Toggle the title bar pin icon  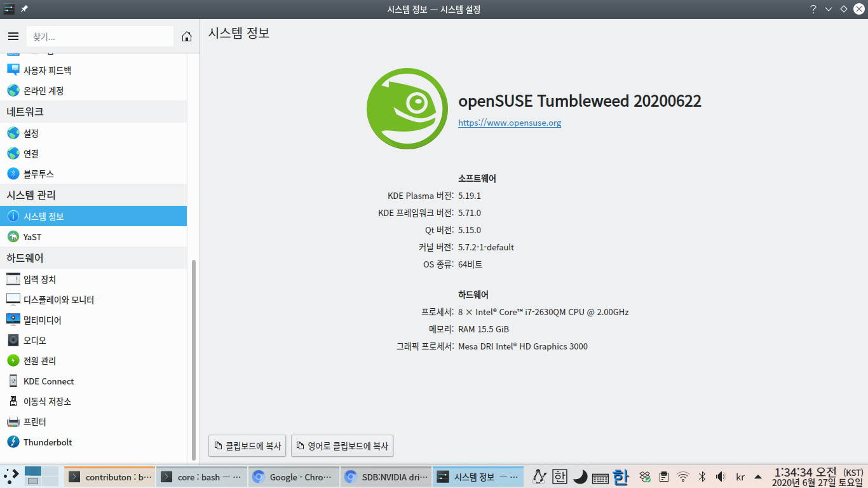(x=24, y=9)
